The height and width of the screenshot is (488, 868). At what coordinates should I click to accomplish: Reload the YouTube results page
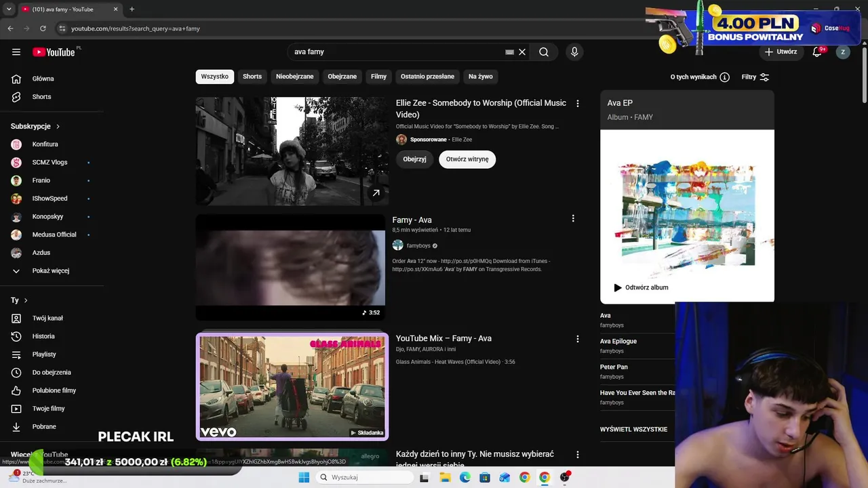tap(43, 28)
